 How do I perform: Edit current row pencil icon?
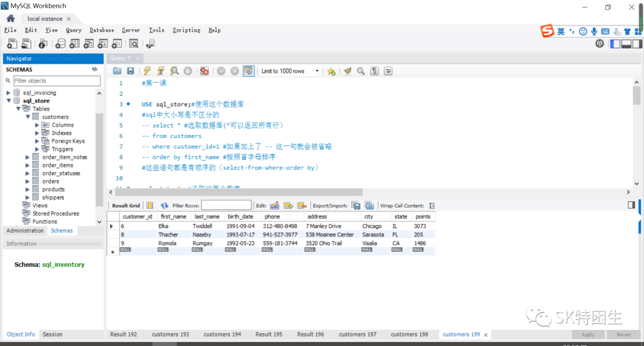tap(275, 205)
